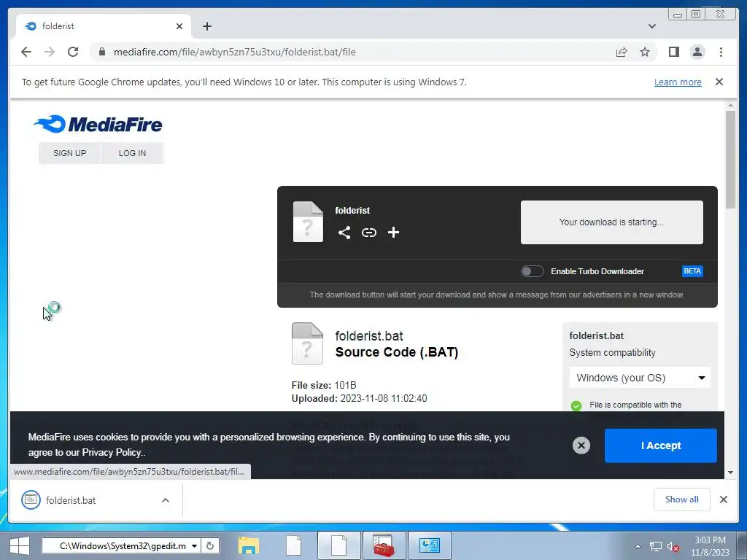
Task: Click the taskbar address refresh icon
Action: point(210,545)
